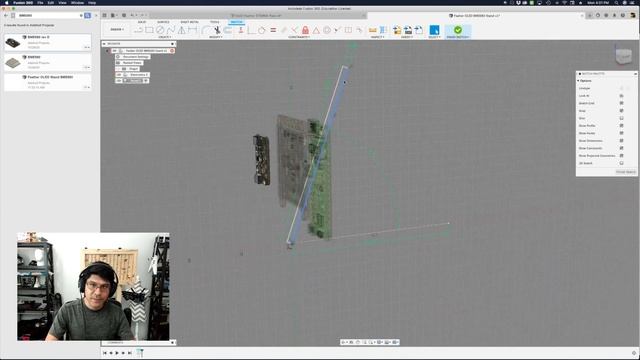Open the Help icon in top bar
This screenshot has width=640, height=360.
click(x=623, y=16)
